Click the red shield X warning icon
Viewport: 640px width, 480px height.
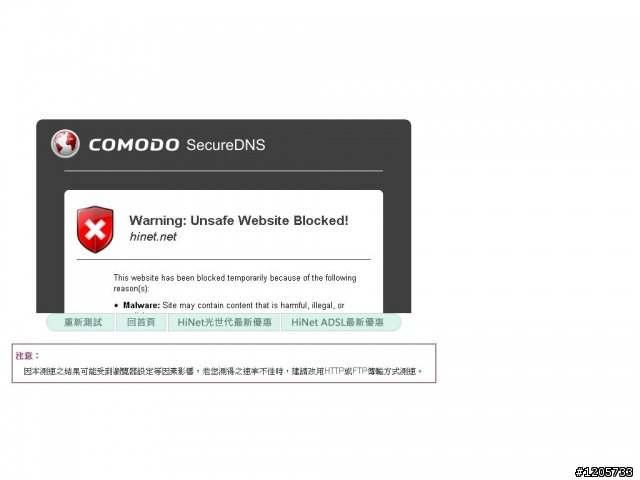(x=95, y=229)
